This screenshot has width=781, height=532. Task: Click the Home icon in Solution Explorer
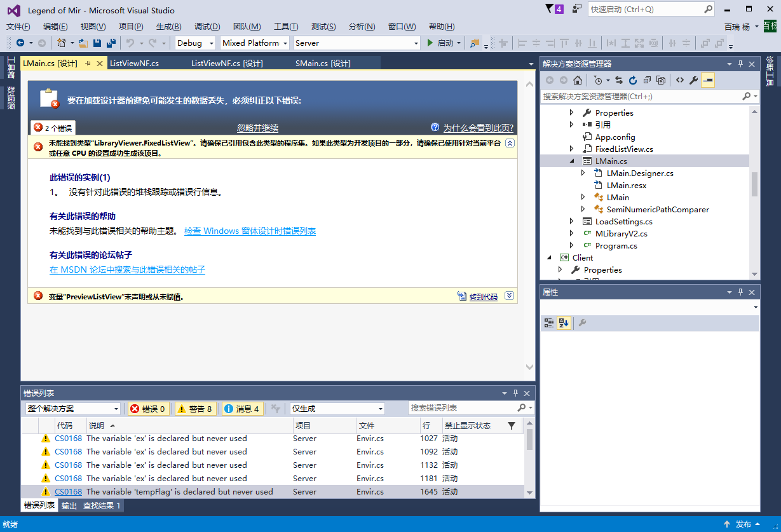577,80
